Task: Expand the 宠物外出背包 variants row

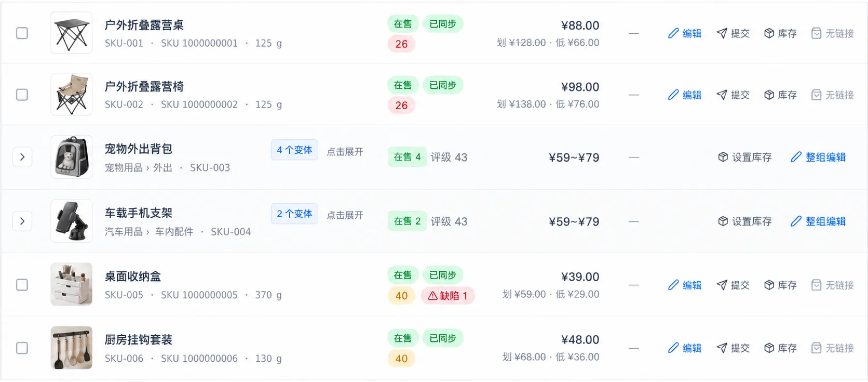Action: click(x=22, y=157)
